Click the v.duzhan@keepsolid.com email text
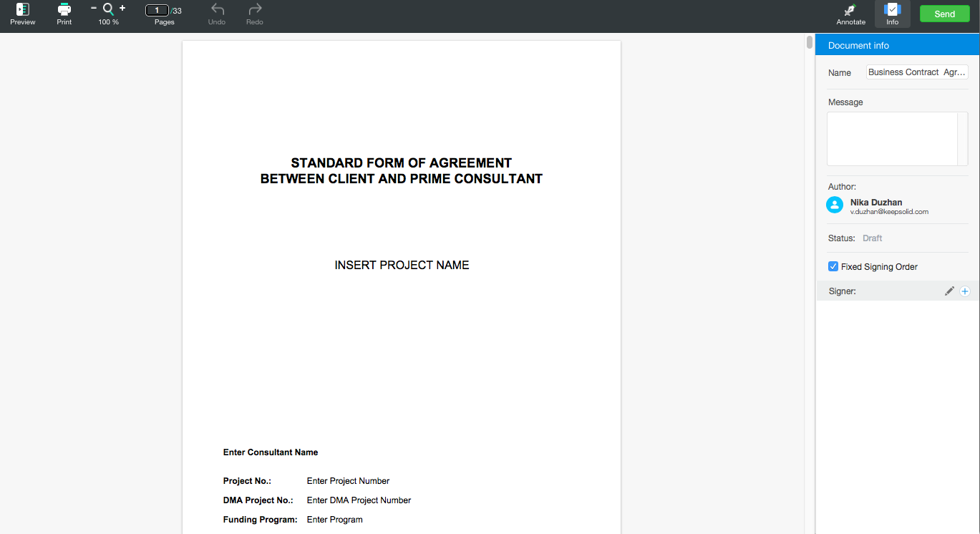The width and height of the screenshot is (980, 534). [889, 212]
